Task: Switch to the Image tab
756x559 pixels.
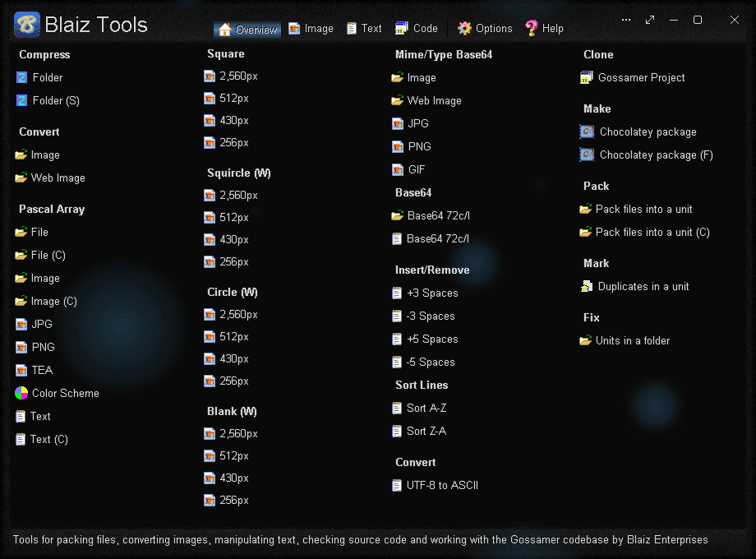Action: (311, 29)
